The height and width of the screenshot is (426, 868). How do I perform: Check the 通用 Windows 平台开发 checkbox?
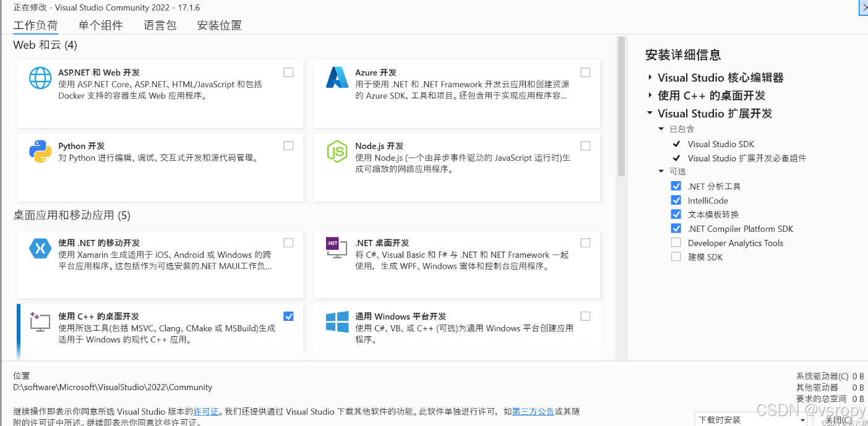click(x=585, y=316)
